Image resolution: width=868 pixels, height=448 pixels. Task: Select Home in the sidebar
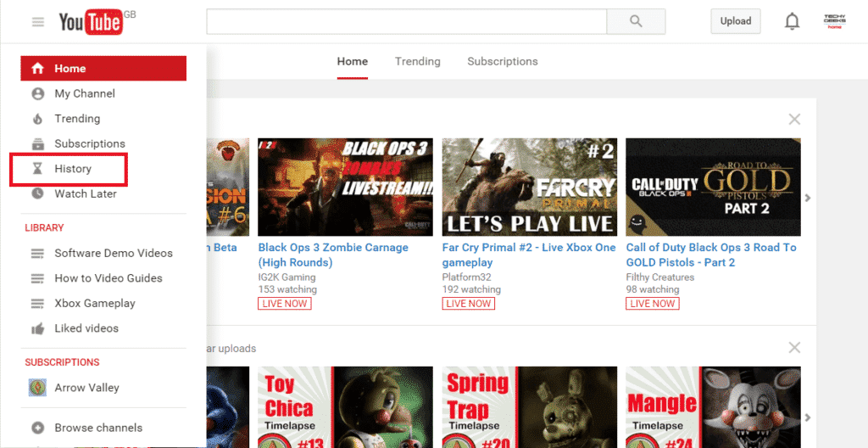pyautogui.click(x=103, y=69)
